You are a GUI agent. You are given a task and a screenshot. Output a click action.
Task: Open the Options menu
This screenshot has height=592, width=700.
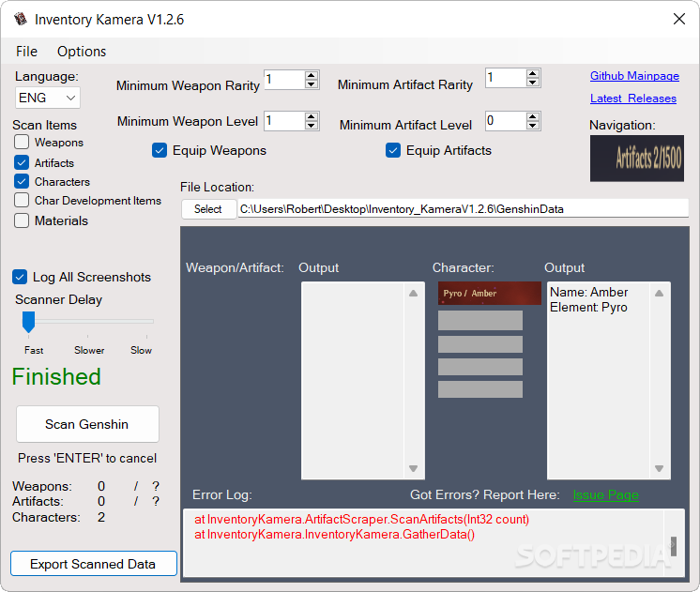(x=82, y=52)
